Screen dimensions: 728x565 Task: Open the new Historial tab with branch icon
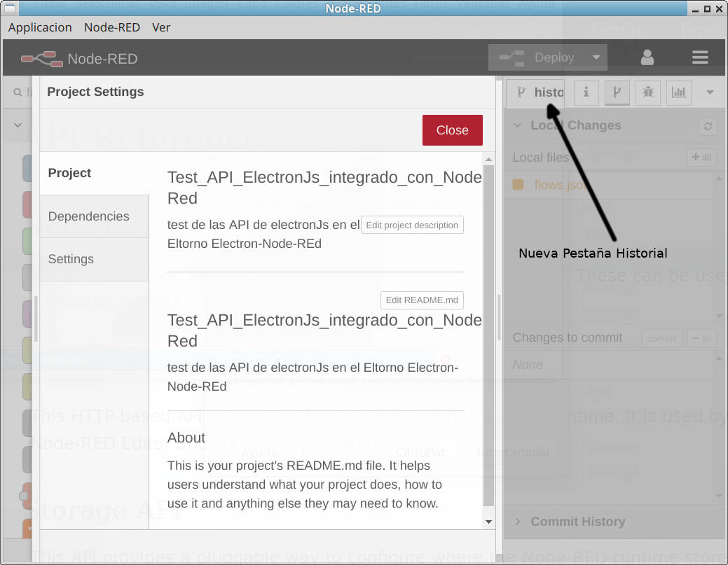coord(535,92)
